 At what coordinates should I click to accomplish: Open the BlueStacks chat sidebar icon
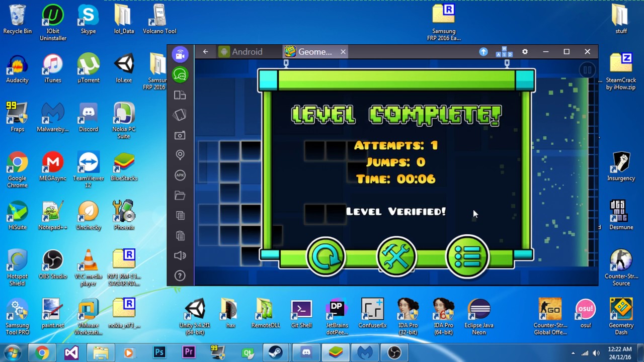[x=180, y=75]
